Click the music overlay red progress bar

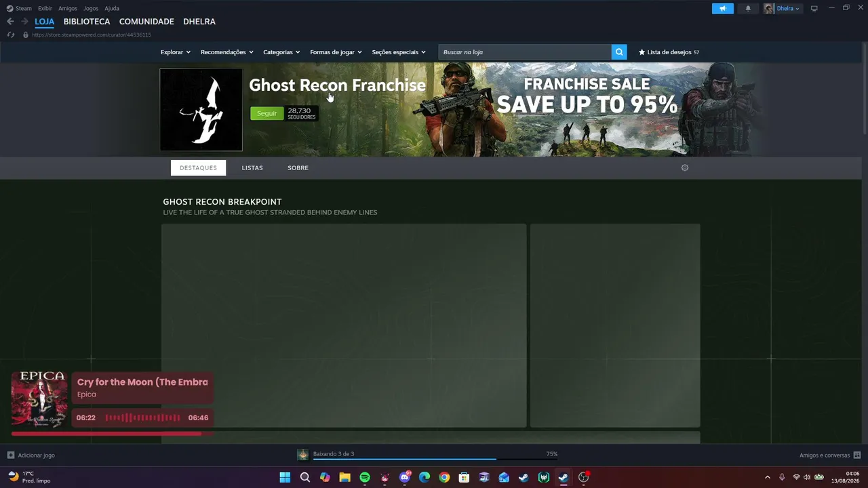106,433
